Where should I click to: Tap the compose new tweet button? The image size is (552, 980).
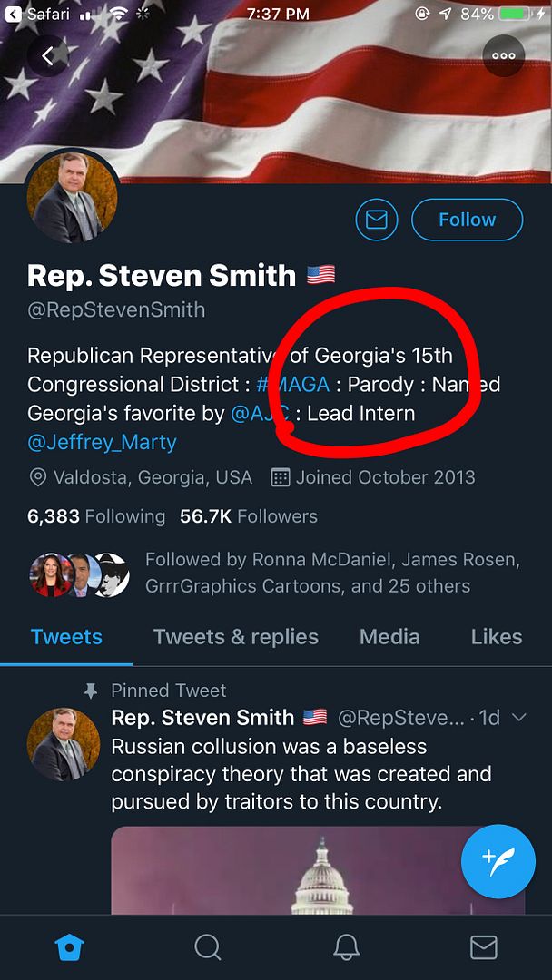tap(499, 858)
